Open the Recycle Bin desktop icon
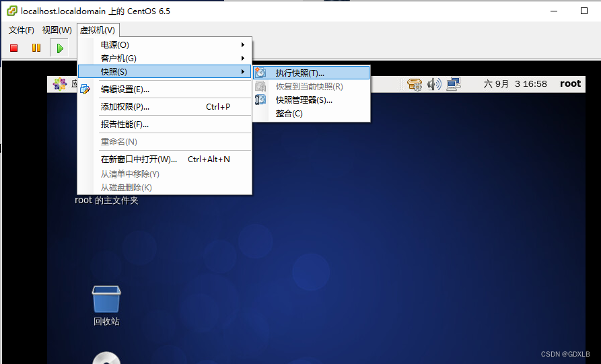 tap(106, 299)
